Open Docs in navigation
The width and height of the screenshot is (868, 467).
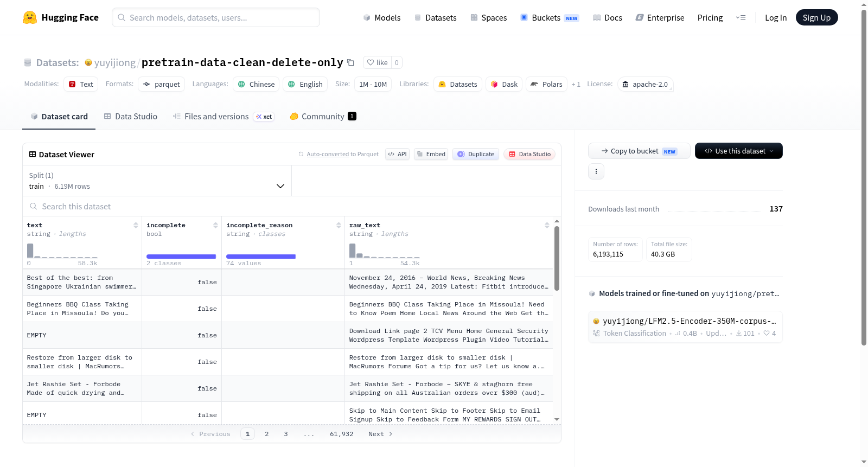point(608,17)
